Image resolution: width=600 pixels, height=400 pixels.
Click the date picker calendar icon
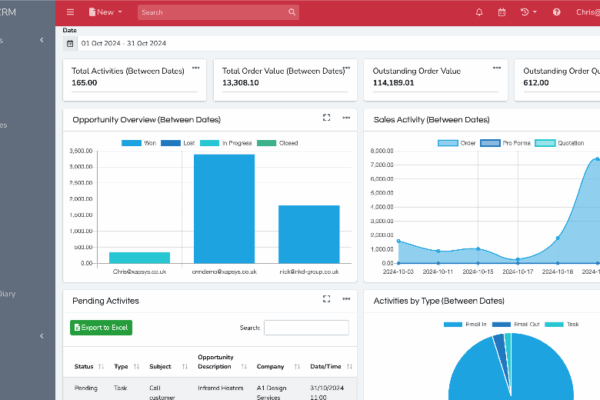70,44
